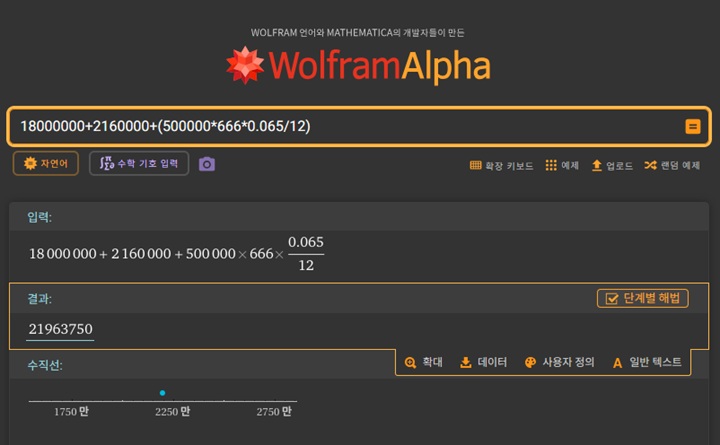This screenshot has width=720, height=445.
Task: Click the 업로드 upload button
Action: [612, 165]
